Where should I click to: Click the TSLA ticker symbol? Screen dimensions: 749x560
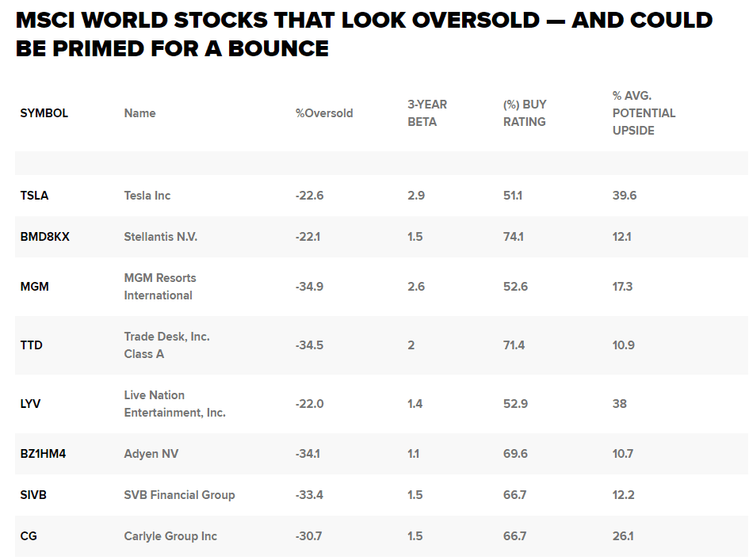click(34, 196)
